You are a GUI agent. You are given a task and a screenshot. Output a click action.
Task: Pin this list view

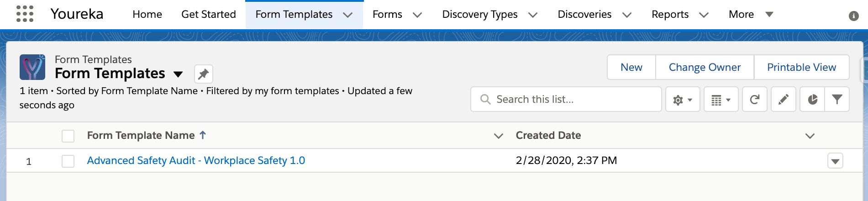[x=204, y=74]
